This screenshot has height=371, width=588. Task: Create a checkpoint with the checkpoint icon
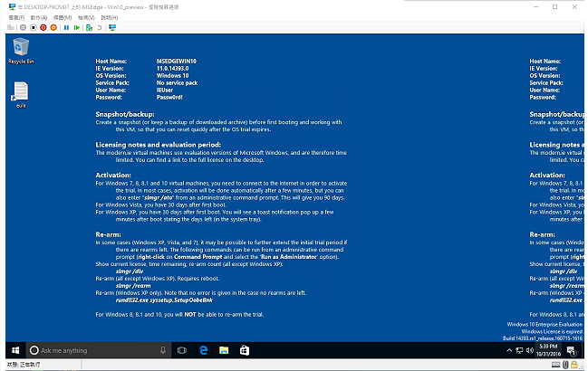point(89,28)
